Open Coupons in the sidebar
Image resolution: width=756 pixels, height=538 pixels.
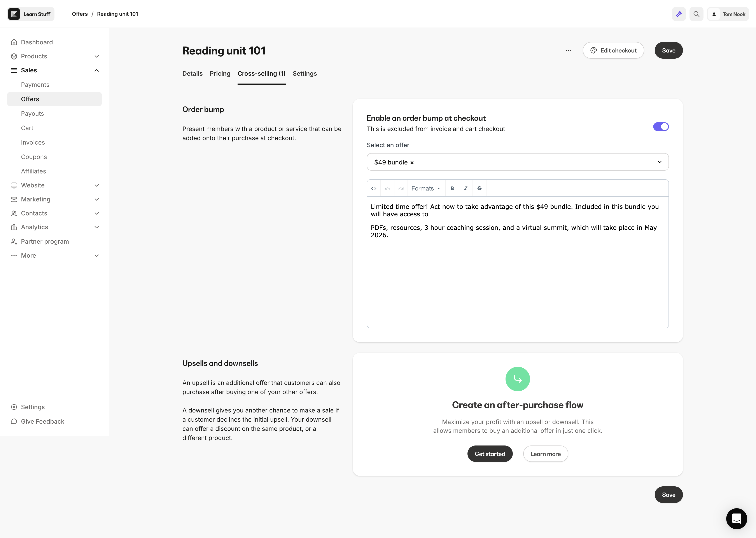tap(34, 157)
